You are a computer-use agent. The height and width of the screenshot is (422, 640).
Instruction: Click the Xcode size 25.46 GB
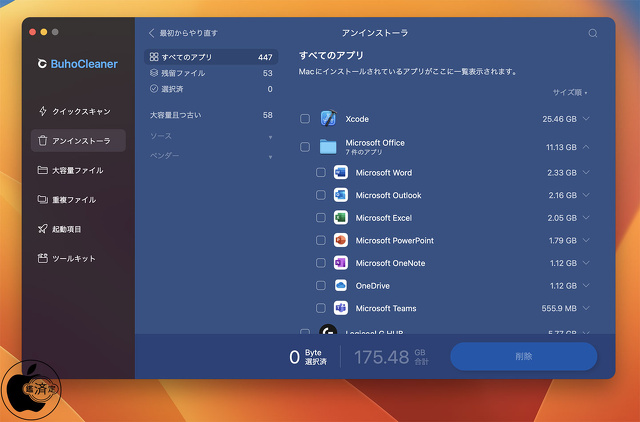(559, 119)
